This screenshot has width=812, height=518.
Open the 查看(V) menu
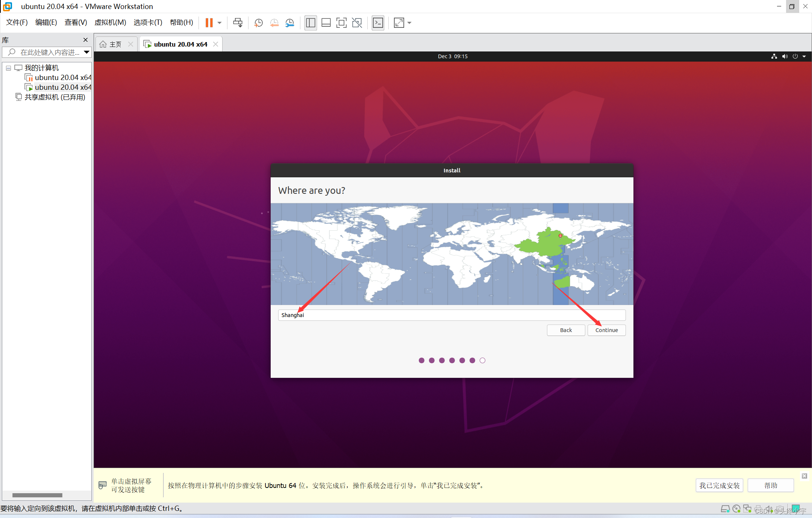[x=76, y=23]
